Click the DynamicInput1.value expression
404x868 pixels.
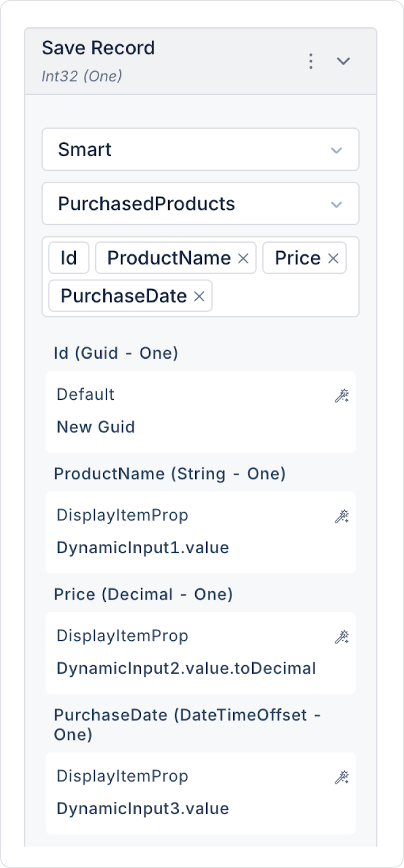click(x=143, y=548)
